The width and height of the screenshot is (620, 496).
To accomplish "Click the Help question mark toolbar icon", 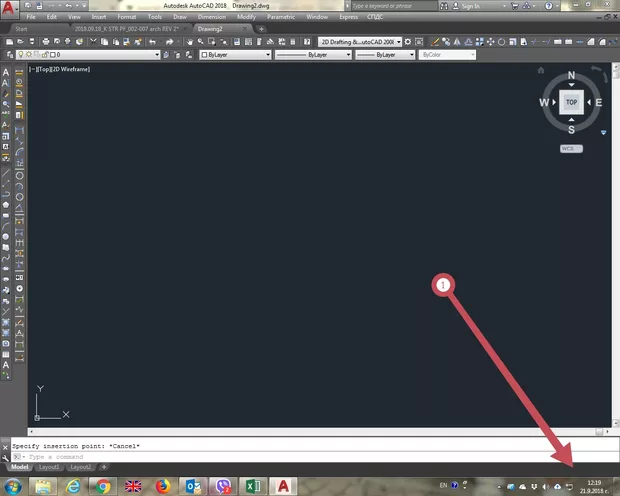I will [x=307, y=42].
